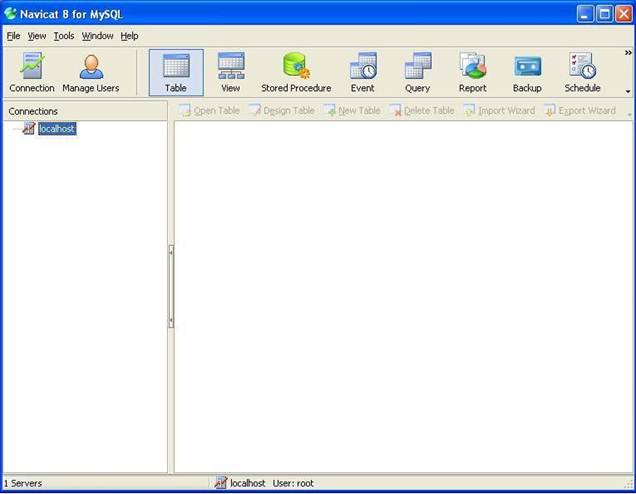Maximize the Navicat window
The height and width of the screenshot is (494, 636).
[x=604, y=14]
